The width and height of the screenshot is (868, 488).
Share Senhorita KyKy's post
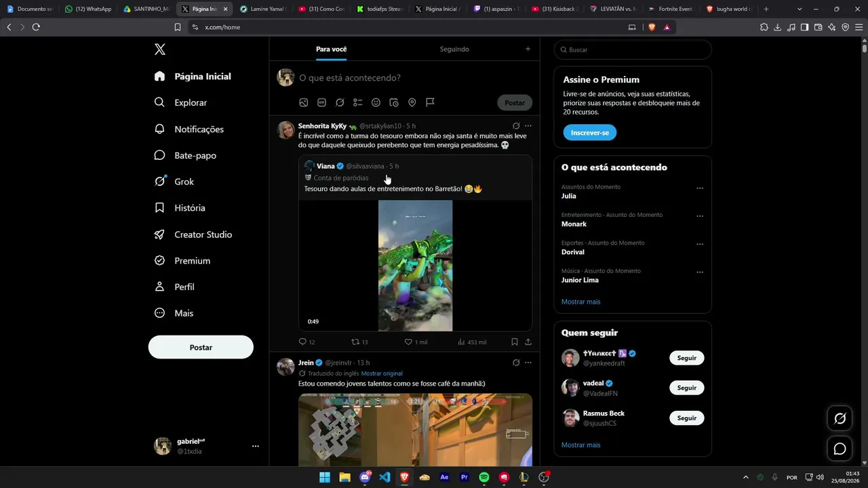click(x=528, y=342)
